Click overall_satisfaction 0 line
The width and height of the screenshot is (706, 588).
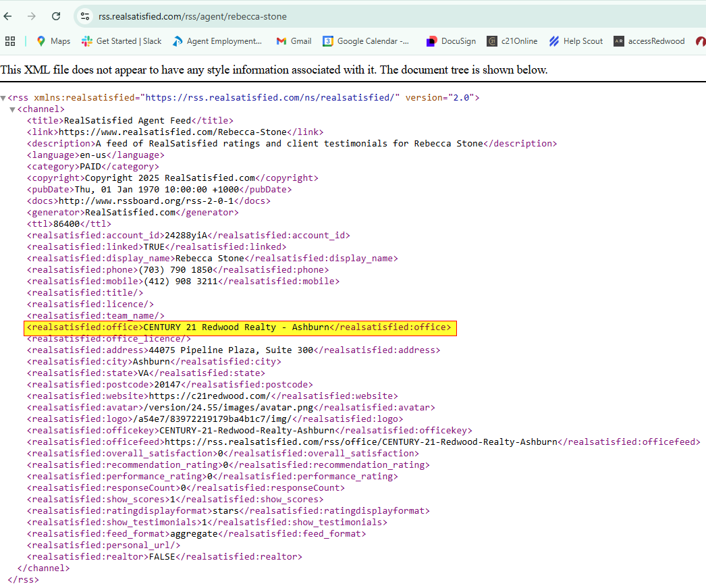pos(223,454)
